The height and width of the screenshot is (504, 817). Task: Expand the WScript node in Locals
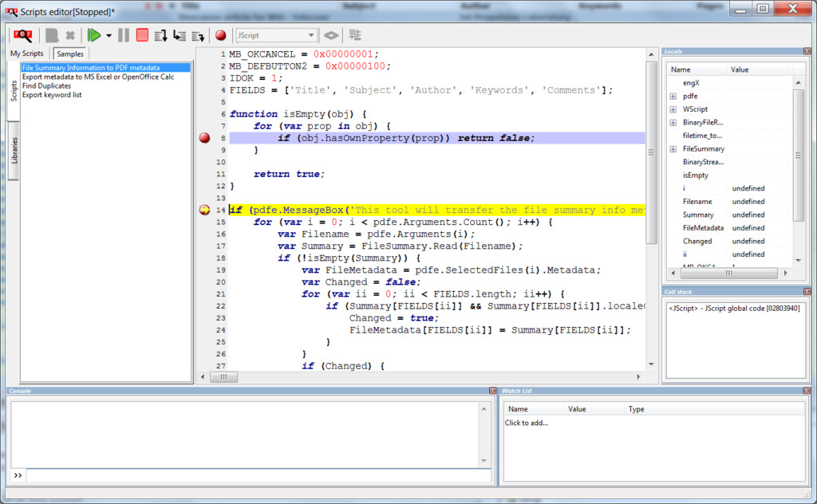674,109
